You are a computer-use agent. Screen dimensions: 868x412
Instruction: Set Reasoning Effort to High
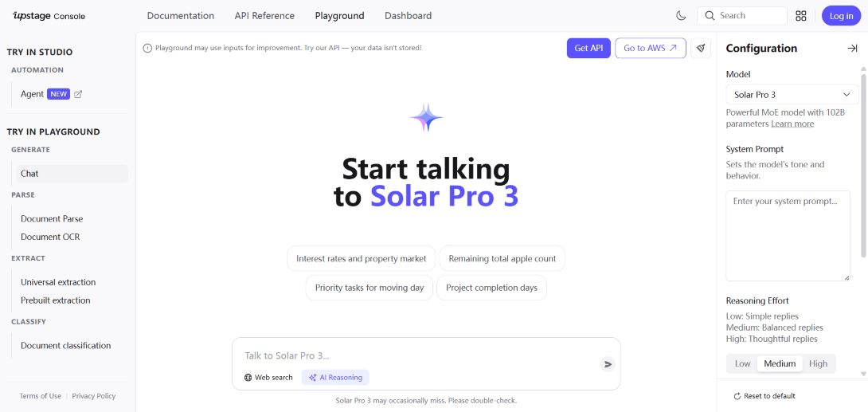(x=818, y=364)
